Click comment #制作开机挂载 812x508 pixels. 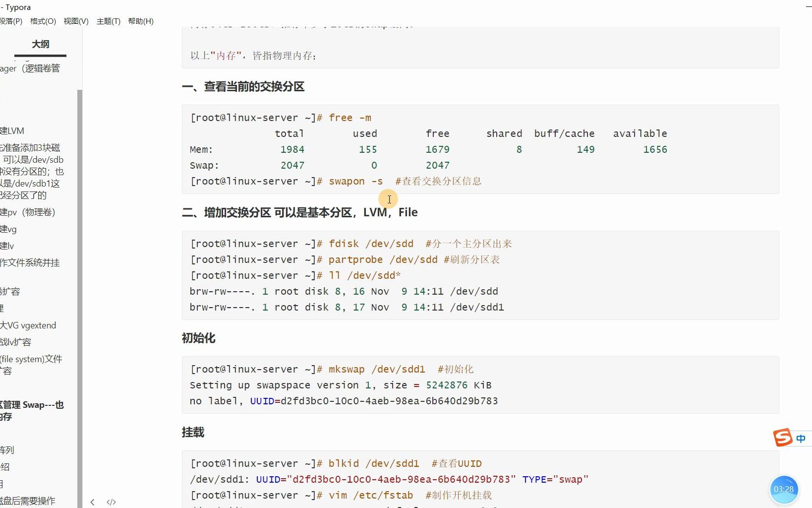459,495
